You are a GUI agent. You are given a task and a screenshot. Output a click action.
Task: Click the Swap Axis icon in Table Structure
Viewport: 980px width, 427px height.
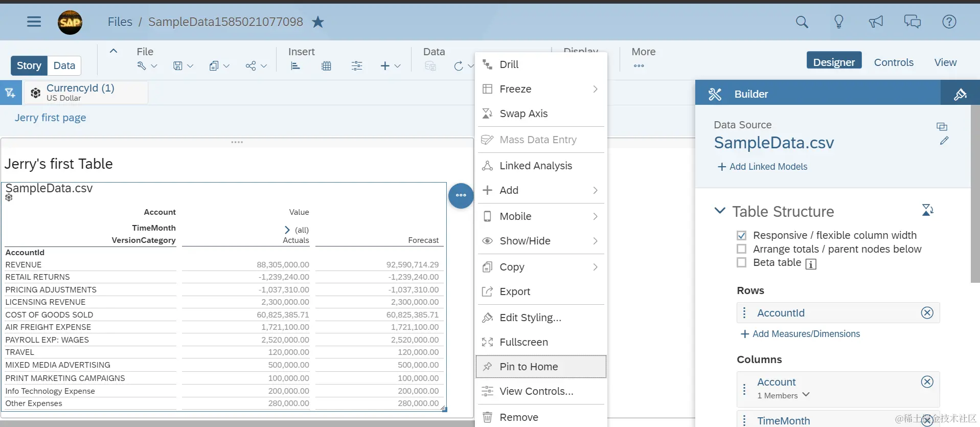927,210
